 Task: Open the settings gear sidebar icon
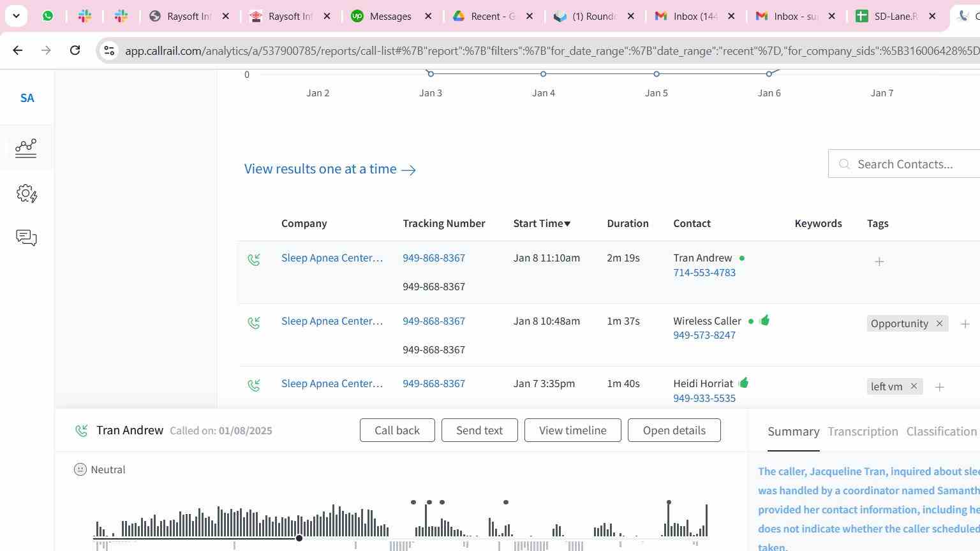(26, 193)
